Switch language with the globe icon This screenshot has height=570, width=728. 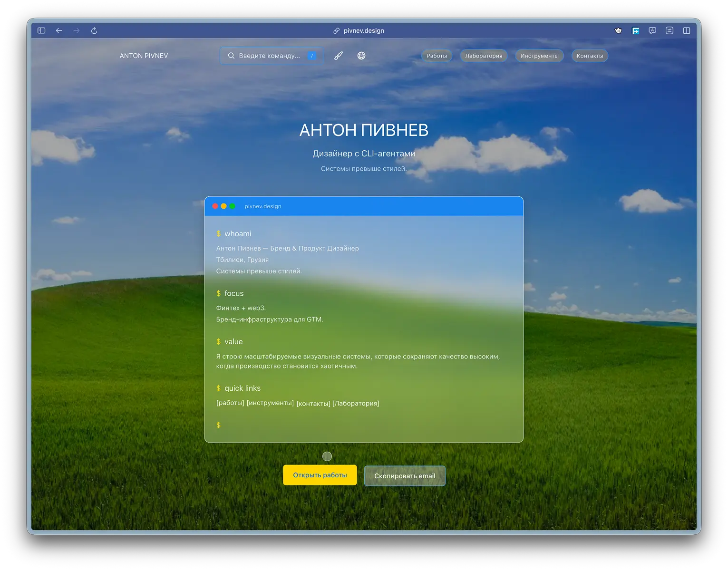[361, 56]
